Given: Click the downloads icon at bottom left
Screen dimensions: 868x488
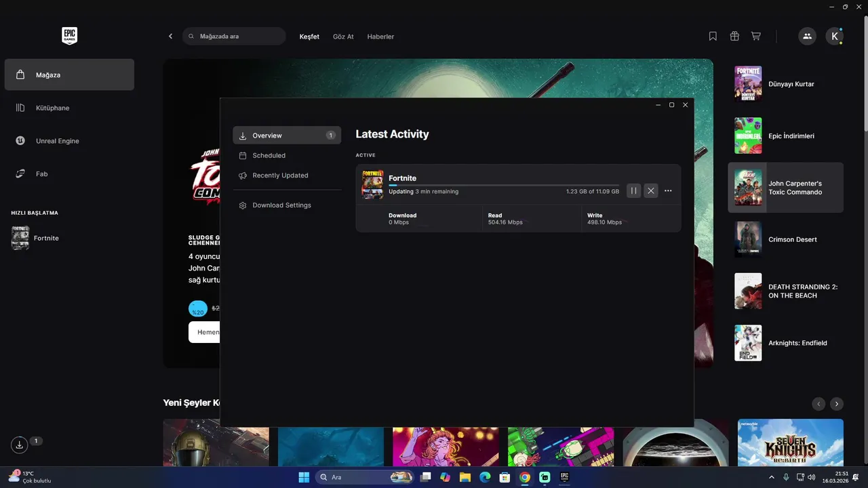Looking at the screenshot, I should click(20, 445).
